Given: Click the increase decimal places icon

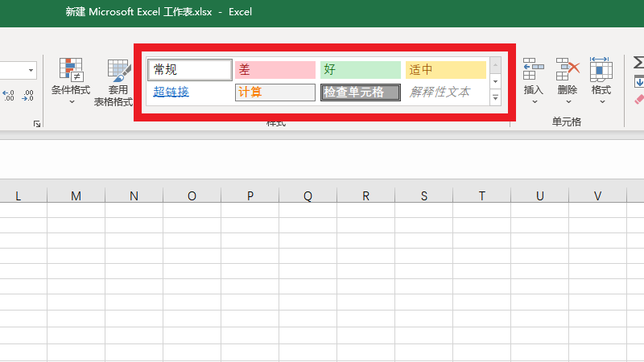Looking at the screenshot, I should (x=9, y=95).
